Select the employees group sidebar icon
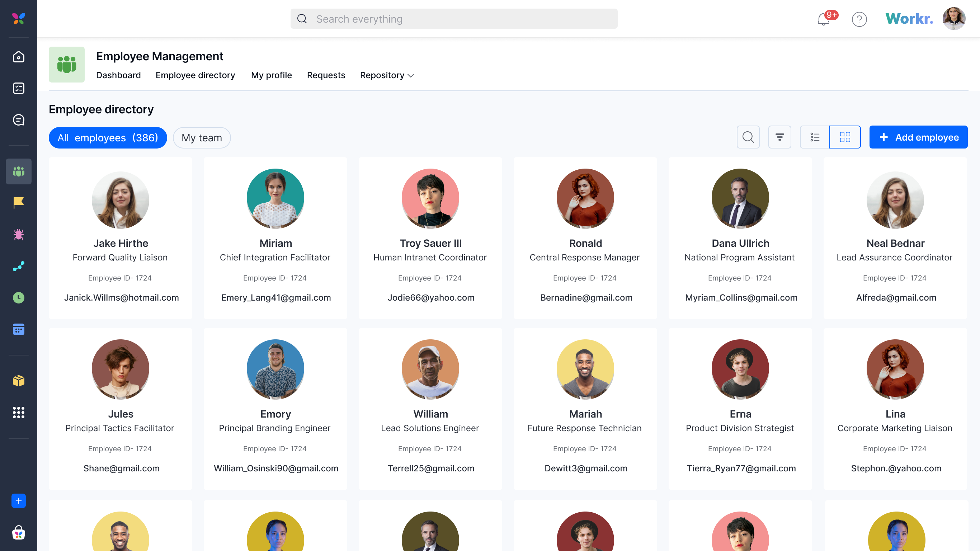The width and height of the screenshot is (980, 551). (18, 171)
